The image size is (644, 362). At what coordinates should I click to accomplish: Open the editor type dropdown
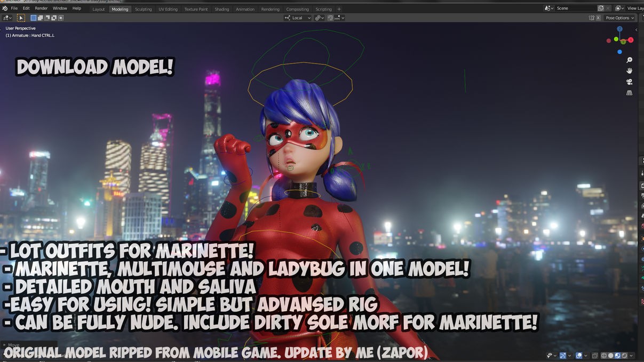7,18
